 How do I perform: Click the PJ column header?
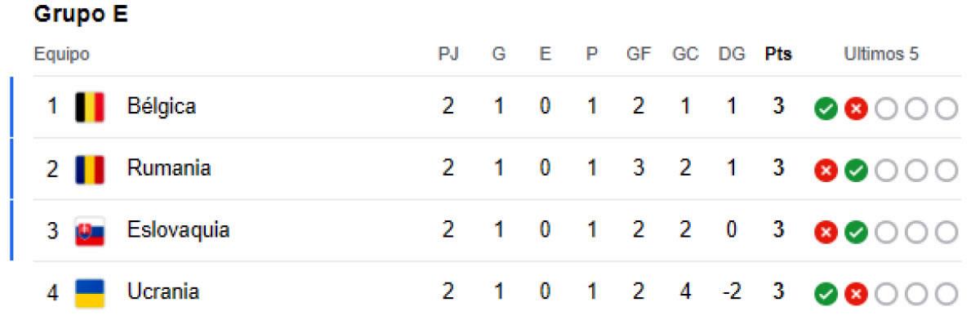pyautogui.click(x=448, y=55)
